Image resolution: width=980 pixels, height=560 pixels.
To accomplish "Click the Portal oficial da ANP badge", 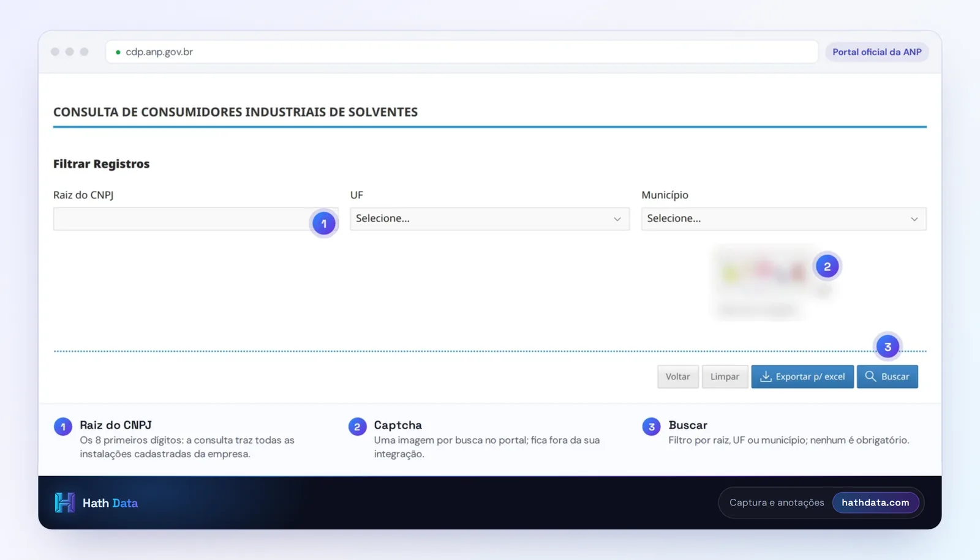I will click(876, 52).
